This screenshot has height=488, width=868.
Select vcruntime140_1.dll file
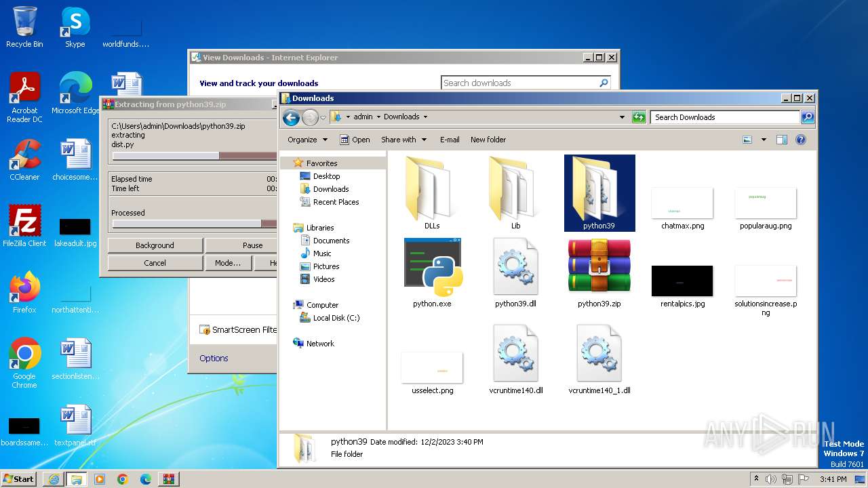(599, 359)
